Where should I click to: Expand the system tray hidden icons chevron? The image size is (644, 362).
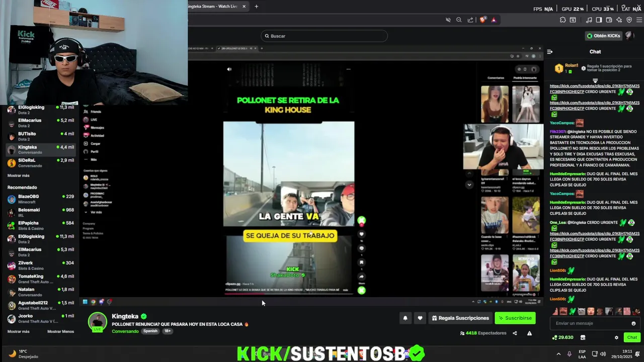click(558, 353)
